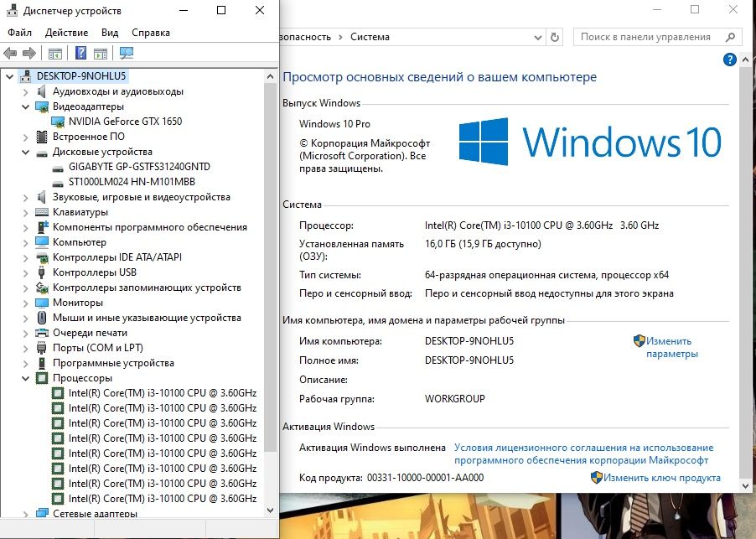756x539 pixels.
Task: Click the Клавиатуры keyboard category icon
Action: coord(42,212)
